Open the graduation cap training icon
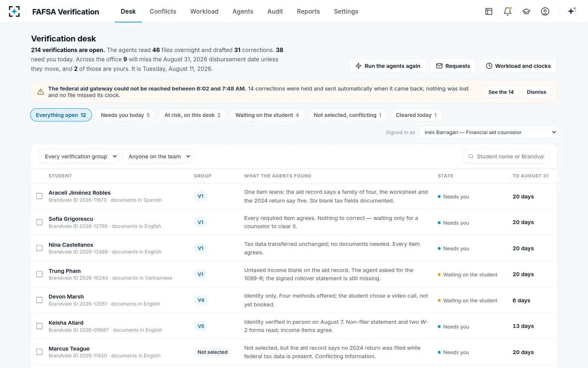Viewport: 588px width, 368px height. [x=526, y=11]
